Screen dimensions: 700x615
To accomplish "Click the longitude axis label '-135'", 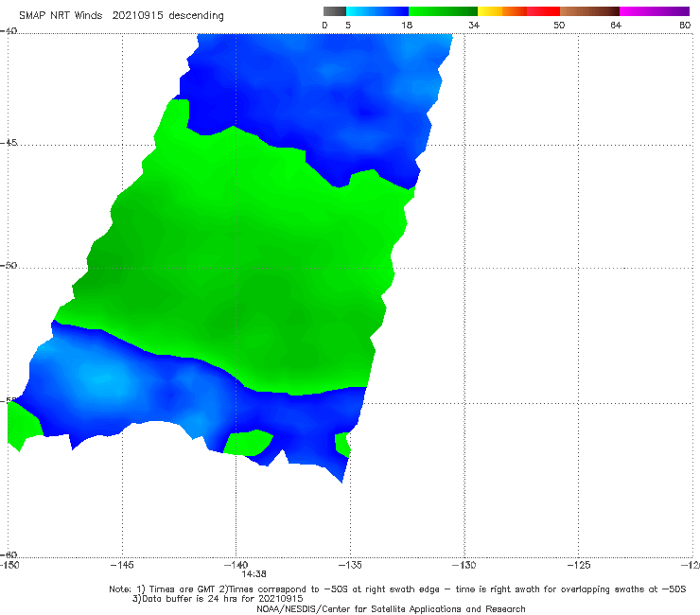I will 350,565.
